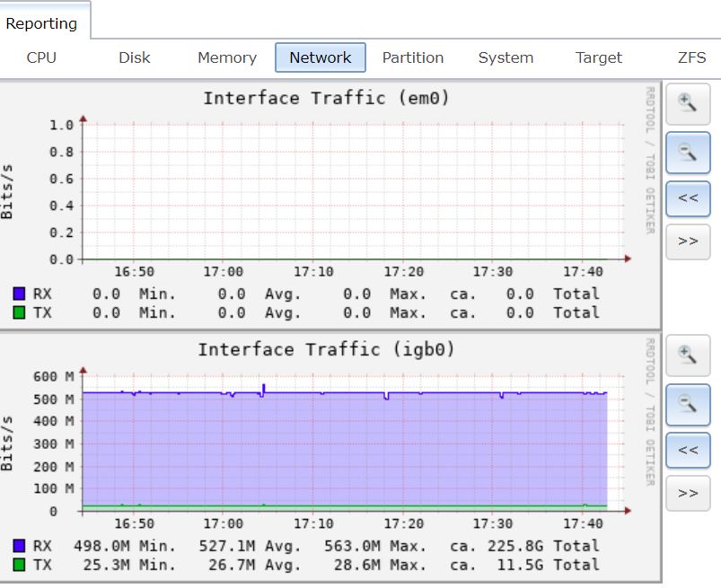The height and width of the screenshot is (588, 721).
Task: Zoom out on the igb0 traffic graph
Action: click(688, 405)
